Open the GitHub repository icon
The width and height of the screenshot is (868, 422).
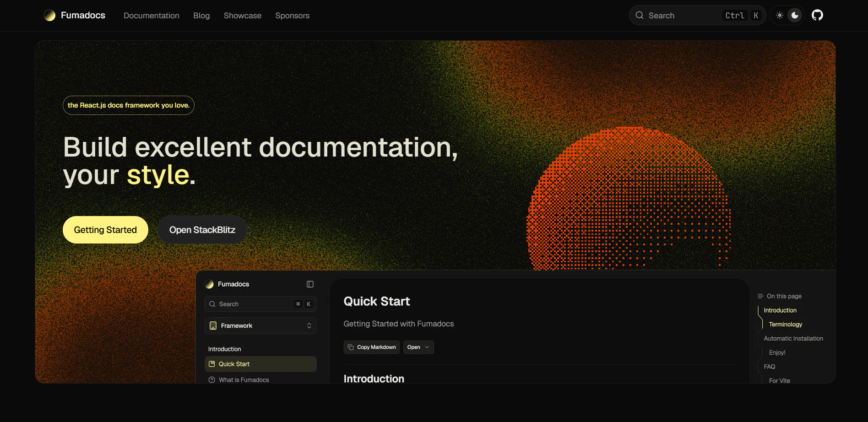(x=817, y=15)
